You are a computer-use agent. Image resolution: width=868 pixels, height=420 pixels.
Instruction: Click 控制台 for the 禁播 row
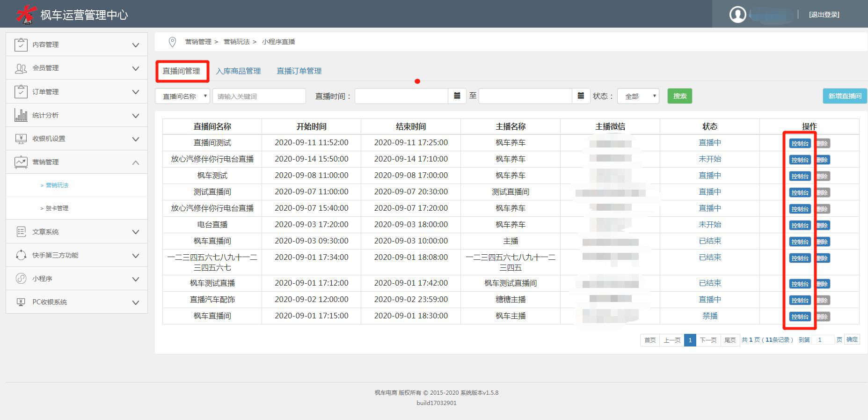point(800,317)
